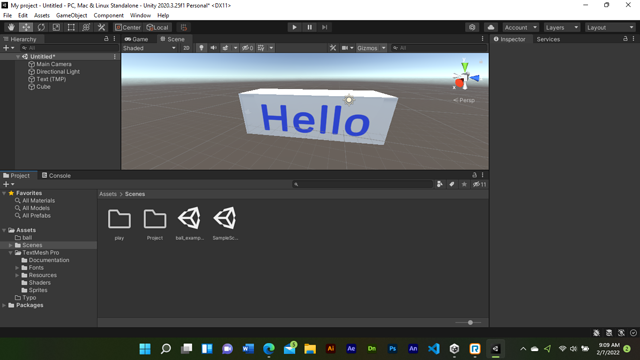Image resolution: width=640 pixels, height=360 pixels.
Task: Switch to the Console tab
Action: (x=56, y=176)
